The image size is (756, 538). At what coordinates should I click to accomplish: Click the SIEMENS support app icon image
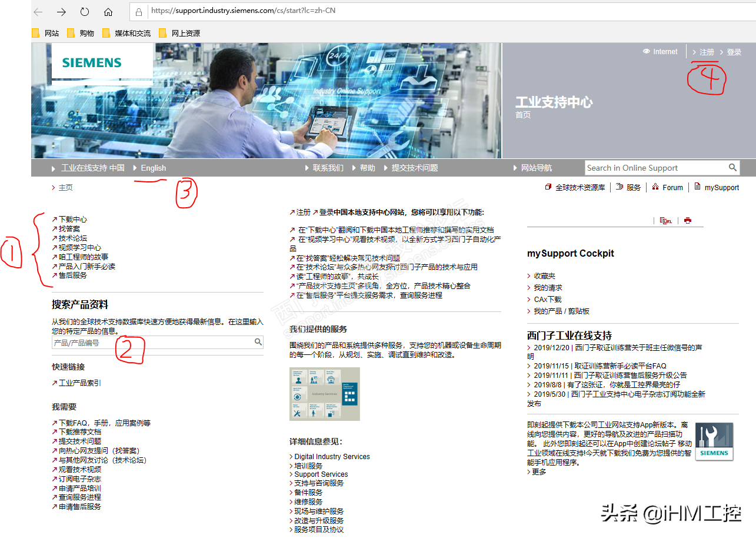pos(714,441)
